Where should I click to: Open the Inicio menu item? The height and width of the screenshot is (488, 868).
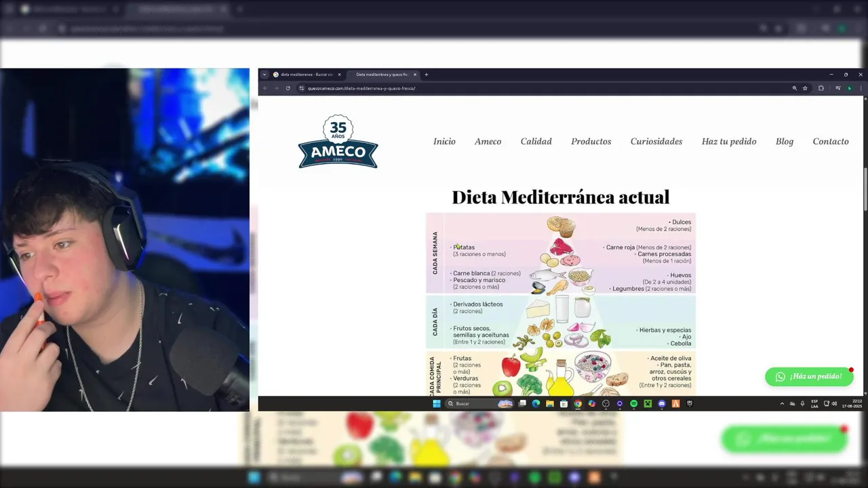tap(444, 141)
